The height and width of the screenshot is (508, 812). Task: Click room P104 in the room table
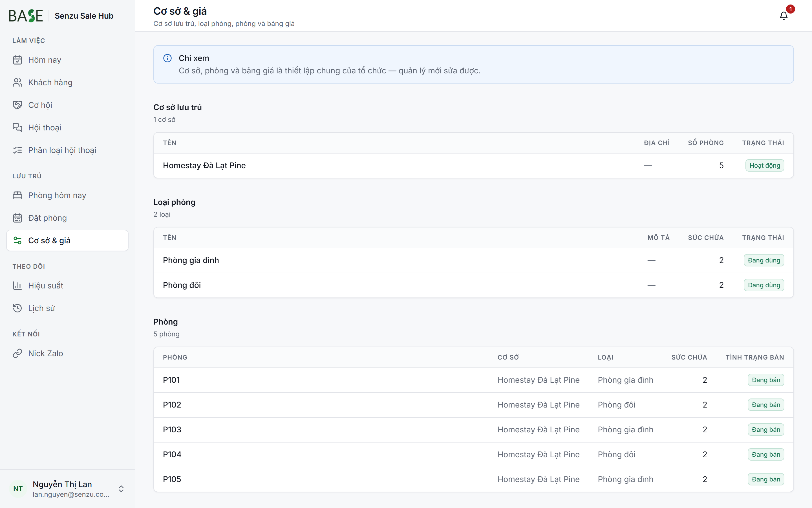coord(172,454)
